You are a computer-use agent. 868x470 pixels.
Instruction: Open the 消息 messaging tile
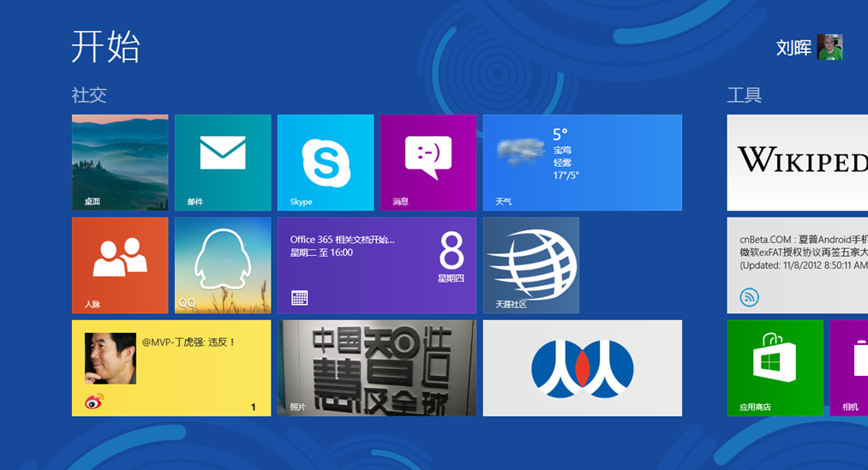[428, 163]
